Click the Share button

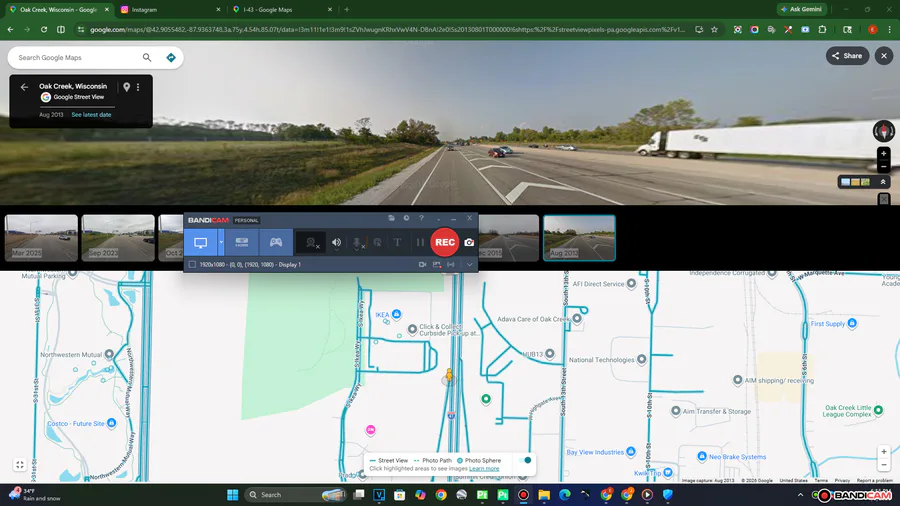tap(847, 56)
